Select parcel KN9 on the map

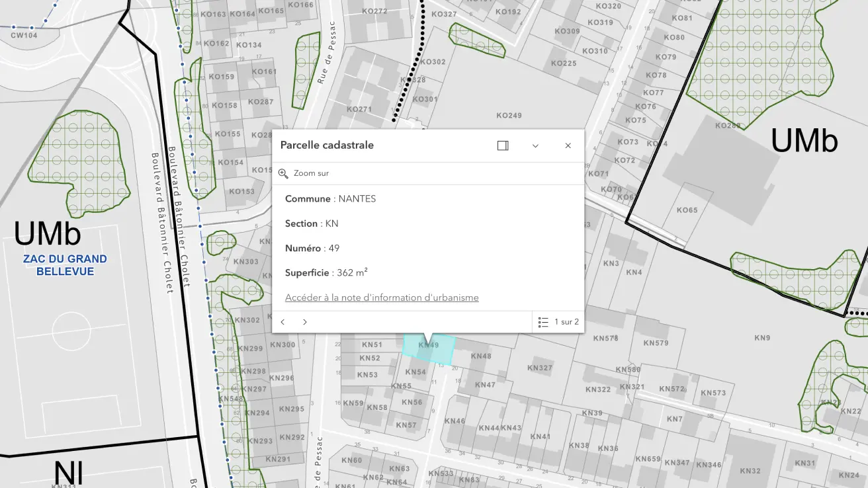coord(762,338)
